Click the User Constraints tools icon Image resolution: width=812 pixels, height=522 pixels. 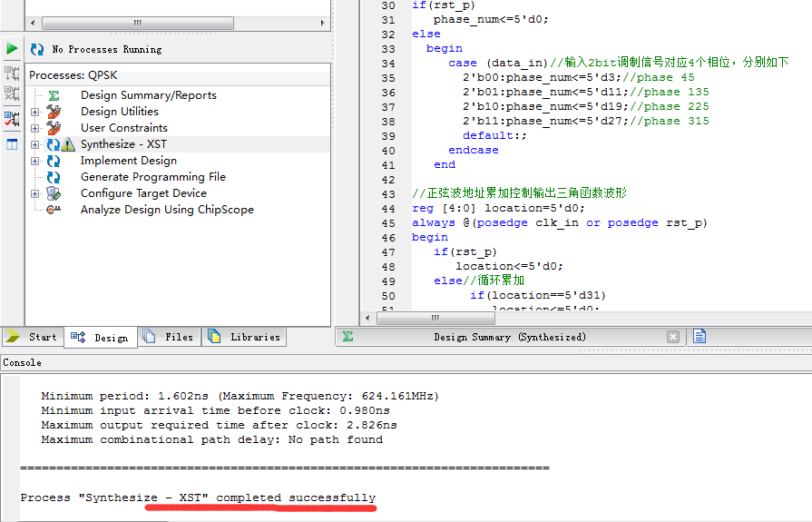(54, 127)
